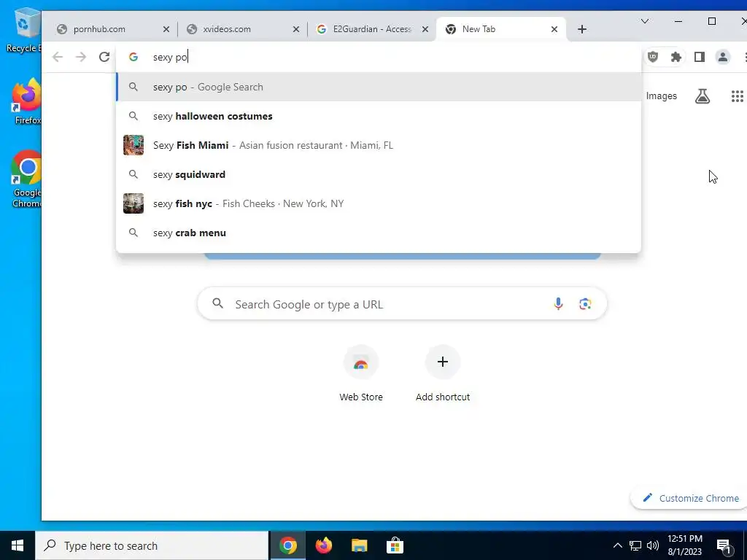747x560 pixels.
Task: Switch to the pornhub.com tab
Action: (x=112, y=29)
